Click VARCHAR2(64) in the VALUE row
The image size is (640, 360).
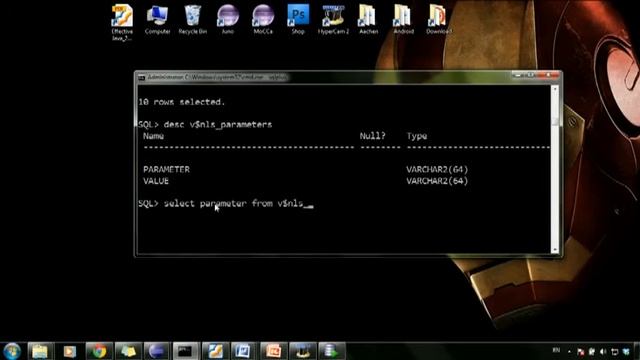point(437,181)
